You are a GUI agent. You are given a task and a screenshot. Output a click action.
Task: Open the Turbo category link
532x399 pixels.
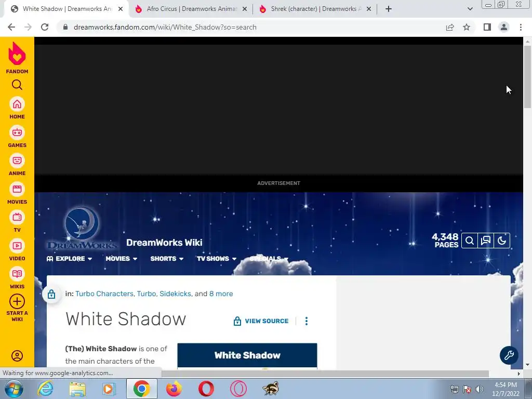point(146,294)
